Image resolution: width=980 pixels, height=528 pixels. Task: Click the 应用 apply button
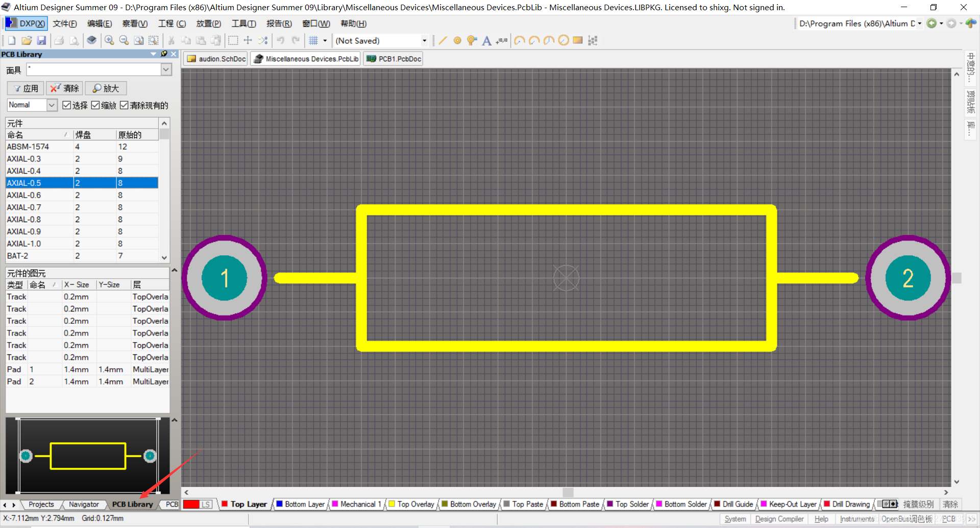pyautogui.click(x=26, y=88)
